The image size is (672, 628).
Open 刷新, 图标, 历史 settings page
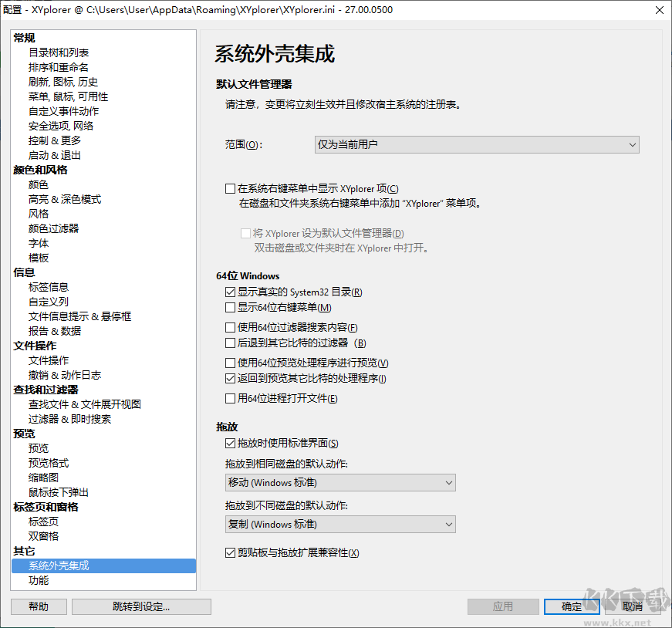63,82
